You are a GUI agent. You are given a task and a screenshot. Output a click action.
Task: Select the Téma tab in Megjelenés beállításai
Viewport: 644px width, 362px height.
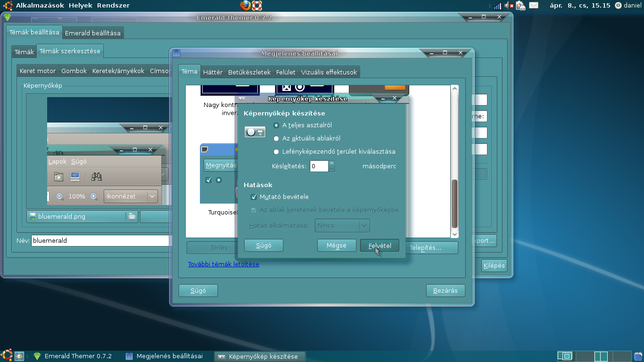190,72
